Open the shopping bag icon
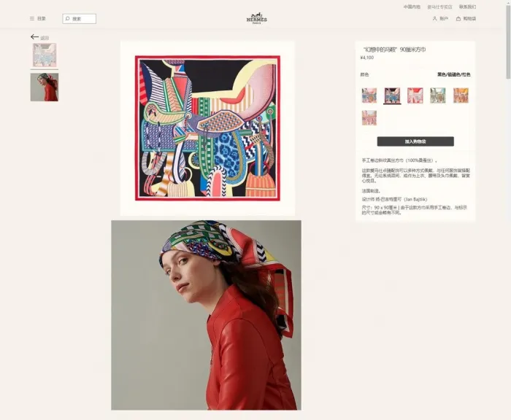Viewport: 511px width, 420px height. coord(458,18)
